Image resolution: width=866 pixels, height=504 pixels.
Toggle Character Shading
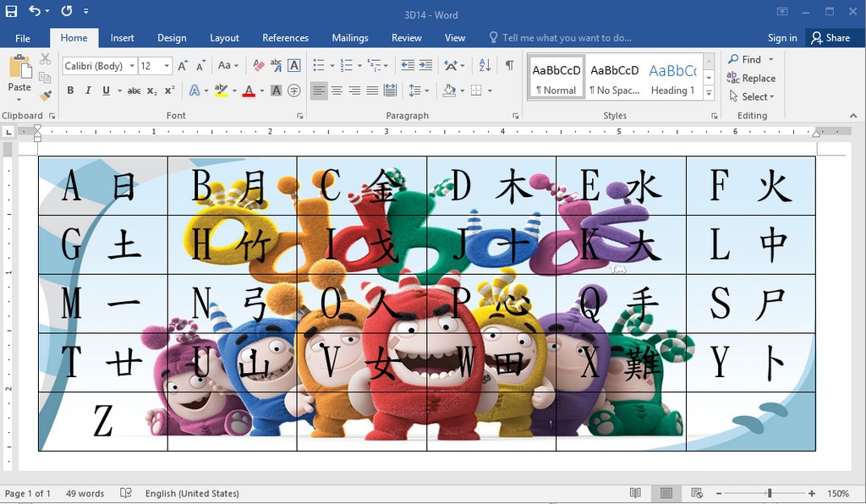277,90
